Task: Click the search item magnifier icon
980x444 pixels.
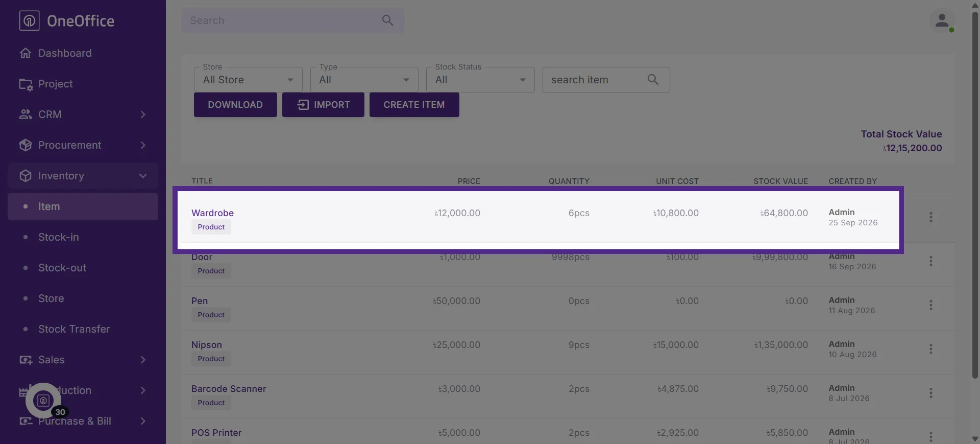Action: 653,80
